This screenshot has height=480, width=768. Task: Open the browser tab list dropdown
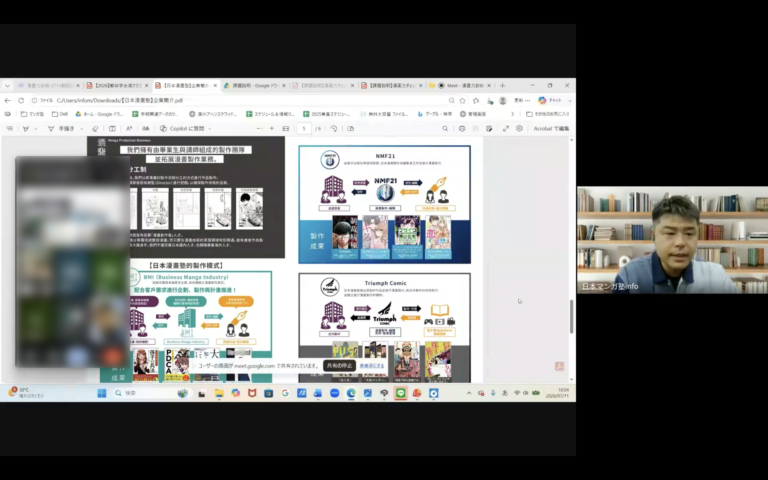pos(7,85)
